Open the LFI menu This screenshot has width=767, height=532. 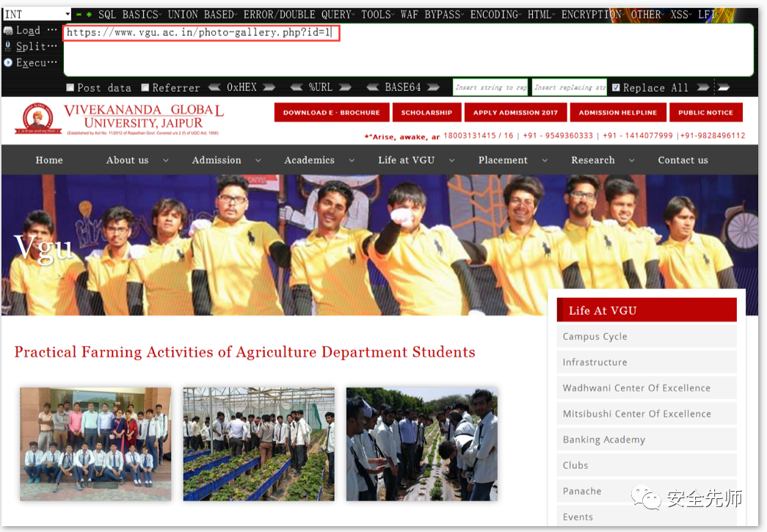click(708, 15)
